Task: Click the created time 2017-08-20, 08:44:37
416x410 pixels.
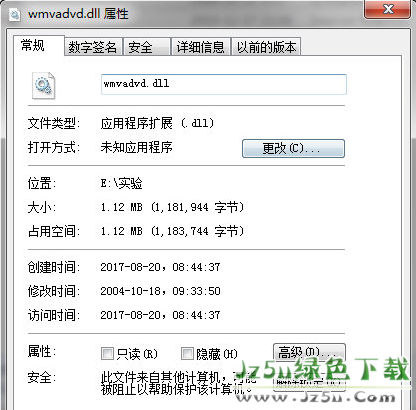Action: (x=160, y=267)
